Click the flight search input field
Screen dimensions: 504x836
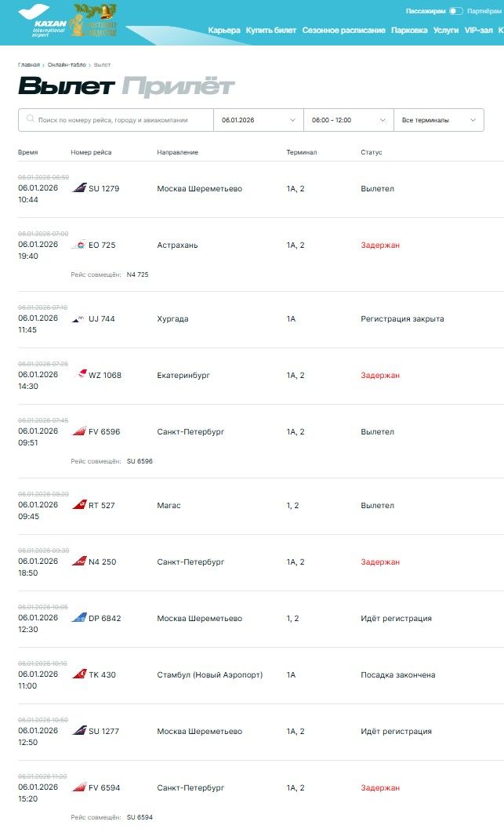[x=121, y=120]
